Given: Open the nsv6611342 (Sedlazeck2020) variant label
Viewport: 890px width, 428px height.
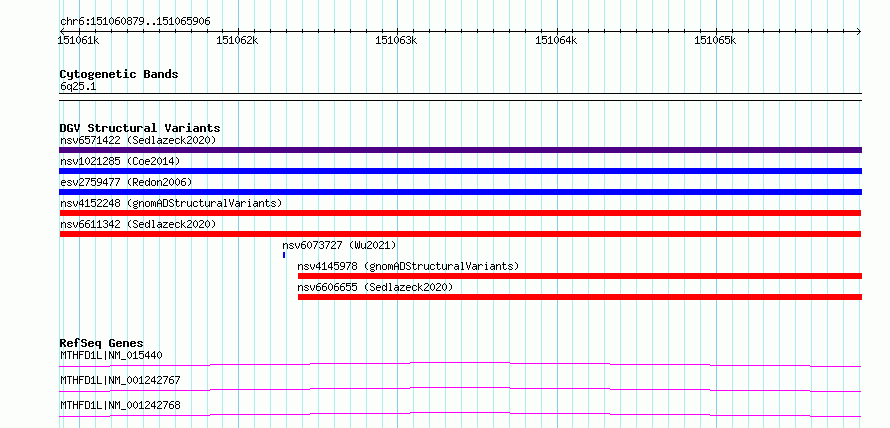Looking at the screenshot, I should [138, 224].
